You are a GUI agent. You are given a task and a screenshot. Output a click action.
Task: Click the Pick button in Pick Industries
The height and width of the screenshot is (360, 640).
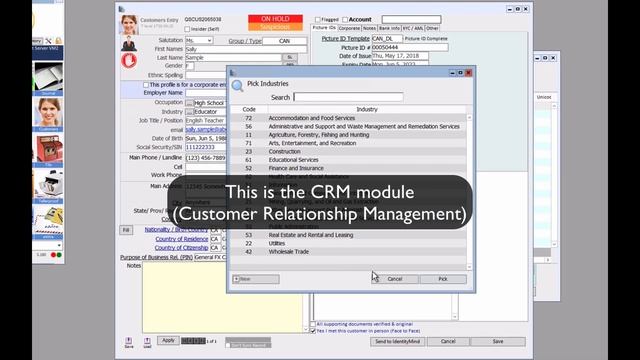443,279
